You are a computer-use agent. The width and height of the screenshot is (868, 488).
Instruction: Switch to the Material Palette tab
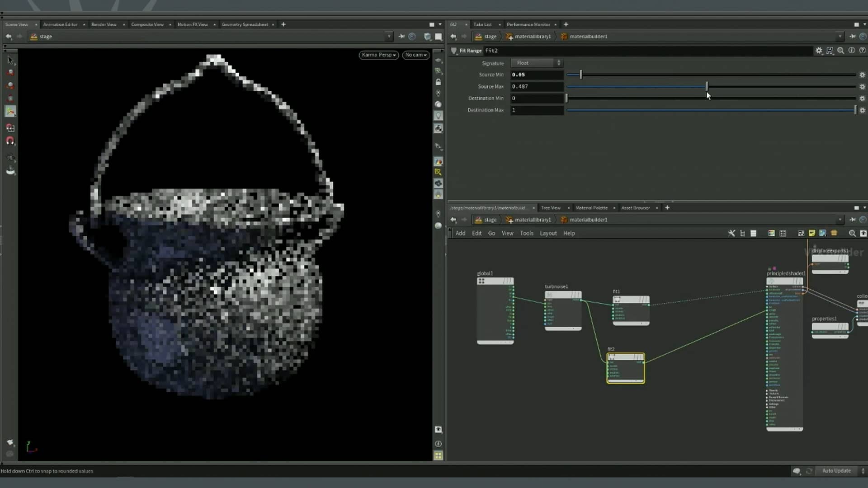point(591,208)
